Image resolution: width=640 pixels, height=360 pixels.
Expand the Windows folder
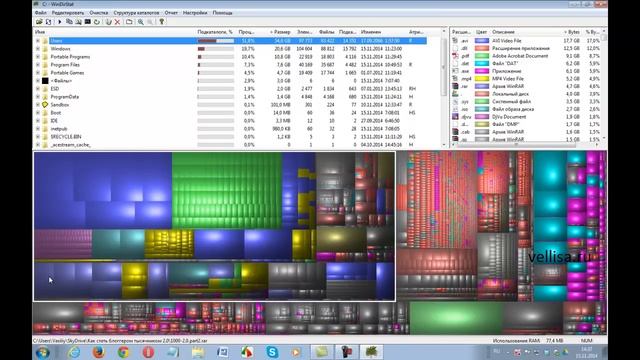[x=38, y=49]
